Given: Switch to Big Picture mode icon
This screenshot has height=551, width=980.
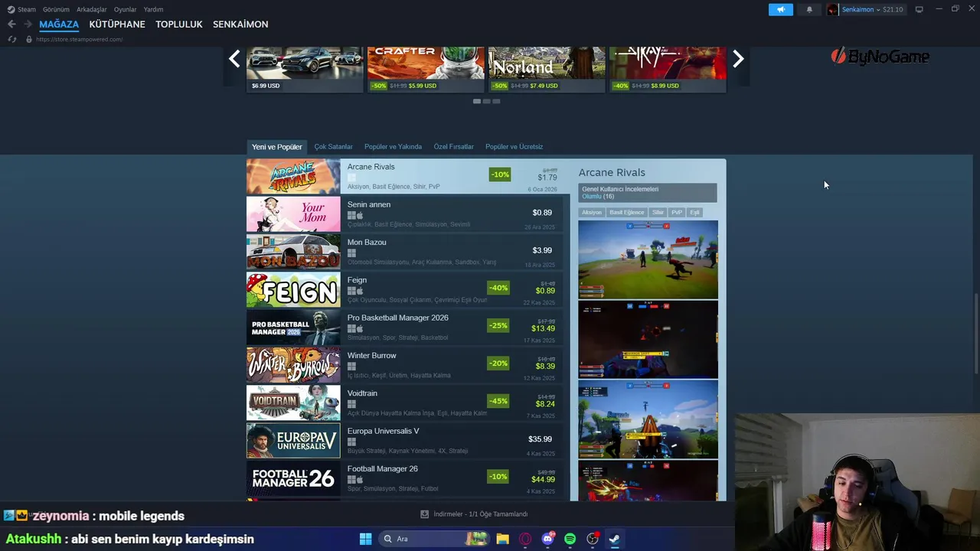Looking at the screenshot, I should click(920, 9).
